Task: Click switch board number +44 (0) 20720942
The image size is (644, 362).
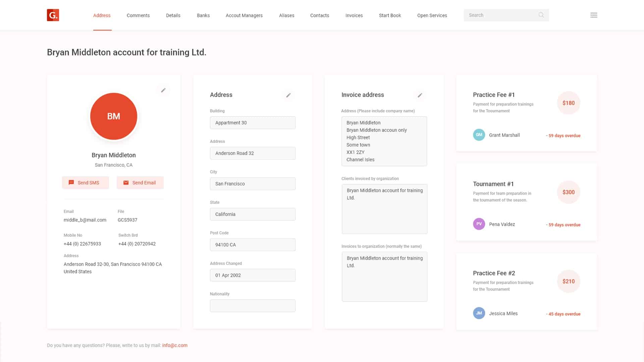Action: [x=137, y=244]
